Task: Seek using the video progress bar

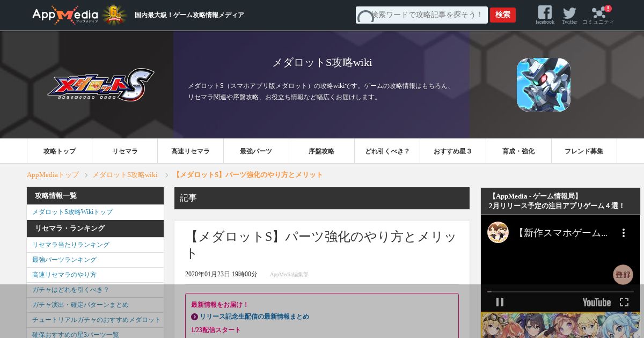Action: pyautogui.click(x=560, y=291)
